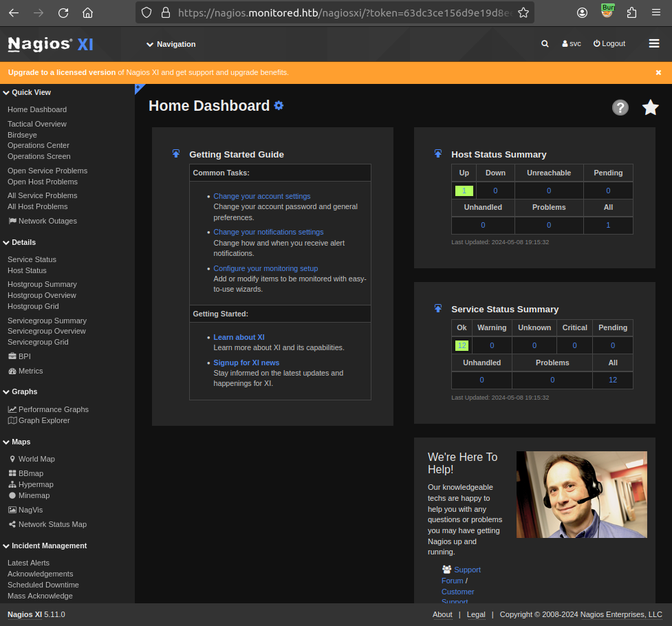Pin the Getting Started Guide dashlet

[176, 154]
